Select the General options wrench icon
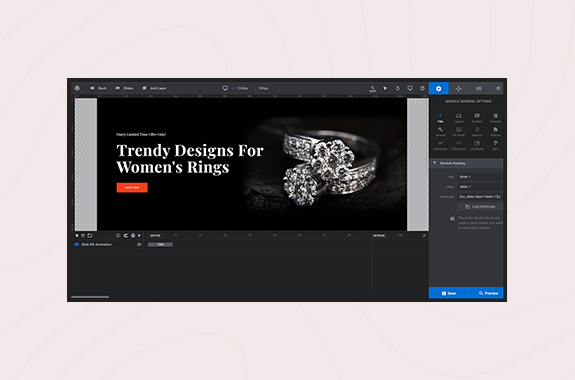The image size is (575, 380). [440, 132]
